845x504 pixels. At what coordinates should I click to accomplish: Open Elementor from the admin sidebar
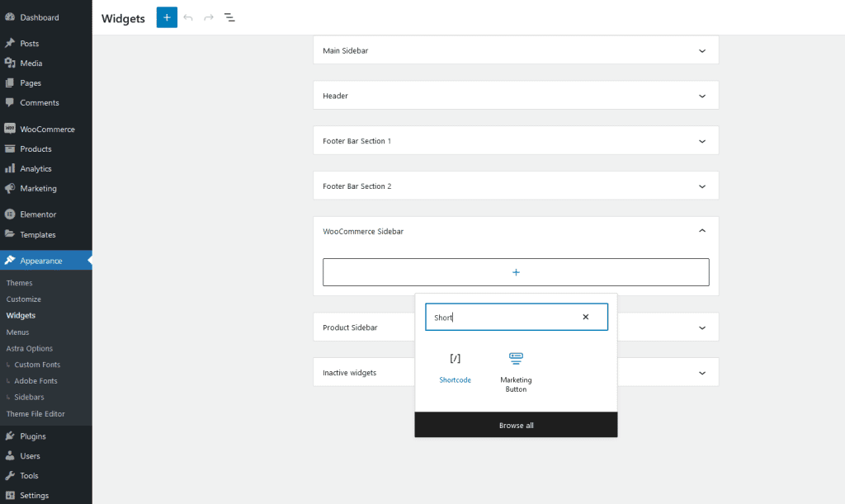click(x=38, y=214)
